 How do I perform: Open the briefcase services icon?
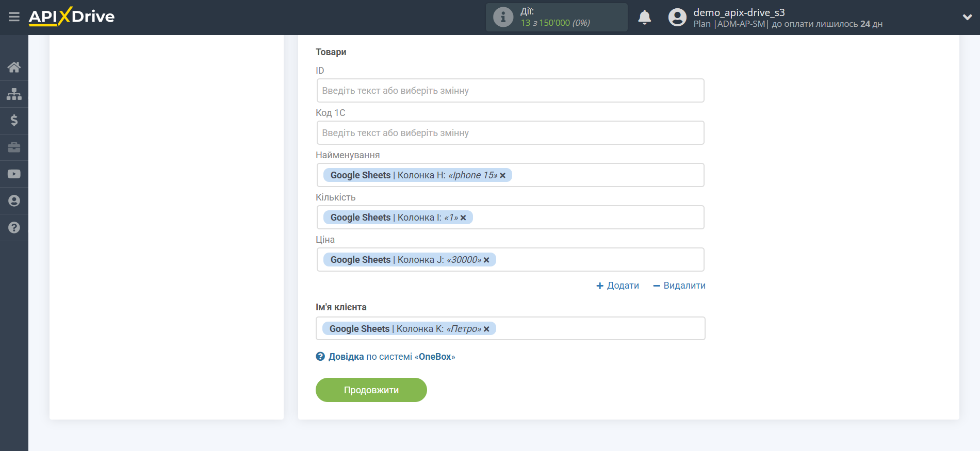14,147
